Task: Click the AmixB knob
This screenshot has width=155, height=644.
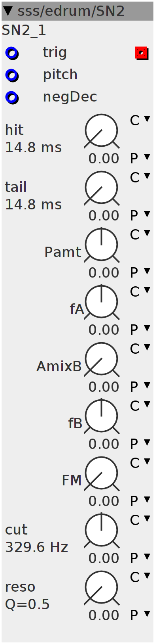Action: coord(102,360)
